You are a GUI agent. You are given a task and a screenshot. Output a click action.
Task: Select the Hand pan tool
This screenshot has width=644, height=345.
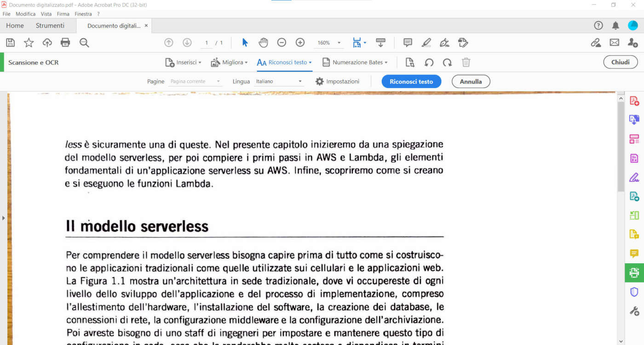tap(263, 43)
